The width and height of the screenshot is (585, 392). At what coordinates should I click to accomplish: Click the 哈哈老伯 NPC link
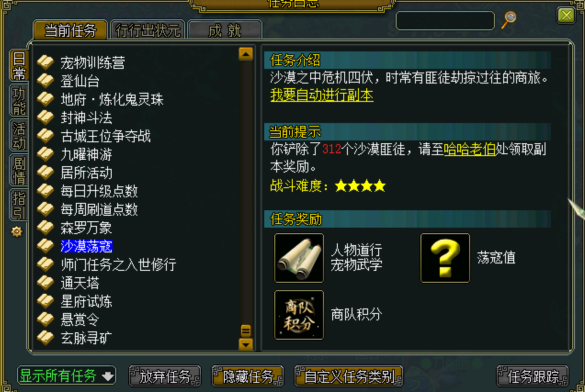[x=470, y=150]
